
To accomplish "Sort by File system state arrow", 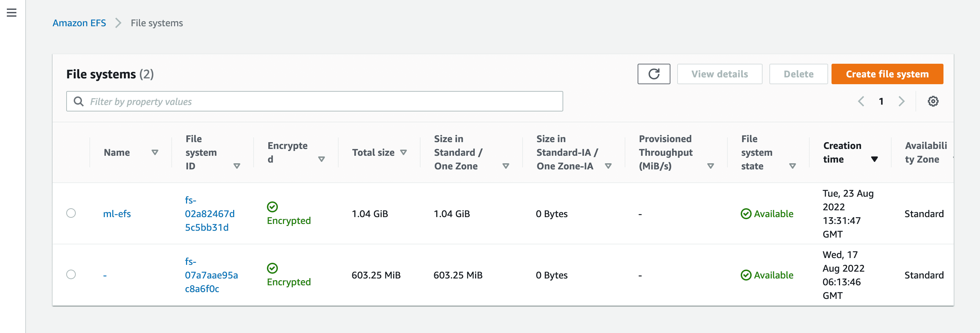I will (x=793, y=166).
